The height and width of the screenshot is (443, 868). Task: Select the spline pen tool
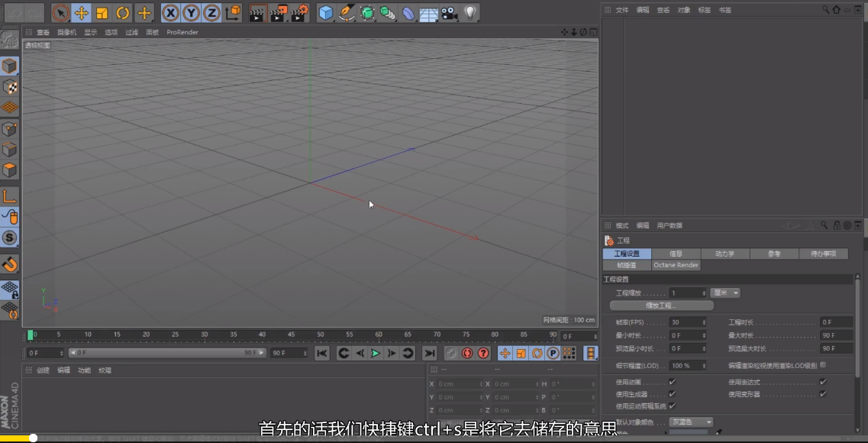[347, 12]
